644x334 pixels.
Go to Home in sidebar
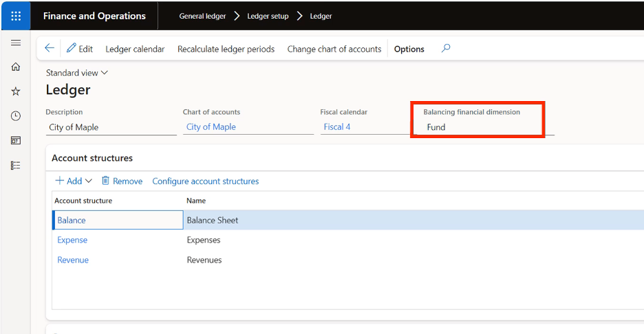click(16, 67)
